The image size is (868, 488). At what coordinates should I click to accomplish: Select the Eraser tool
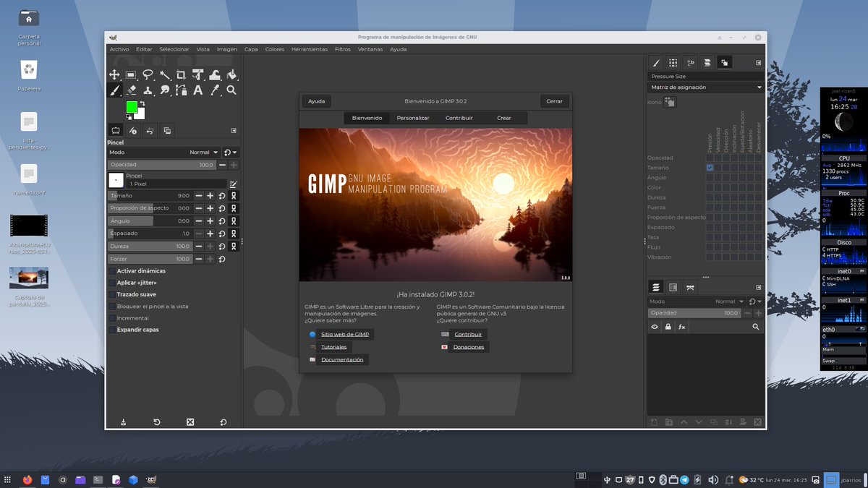(131, 90)
